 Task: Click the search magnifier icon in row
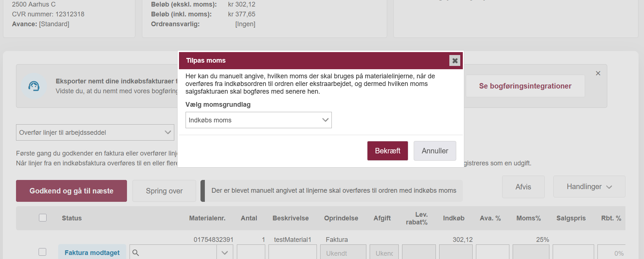coord(136,252)
